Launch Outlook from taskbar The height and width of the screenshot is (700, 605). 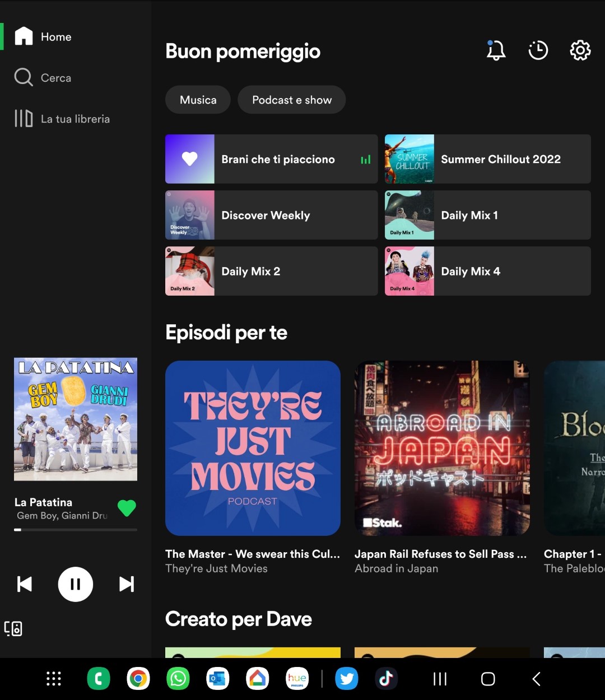pyautogui.click(x=218, y=679)
